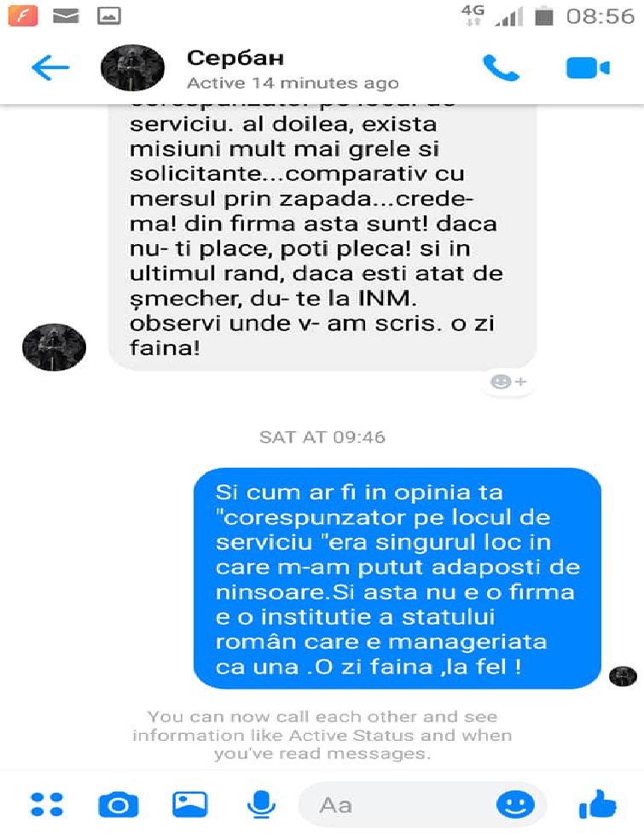Open the photo gallery picker

[x=189, y=804]
